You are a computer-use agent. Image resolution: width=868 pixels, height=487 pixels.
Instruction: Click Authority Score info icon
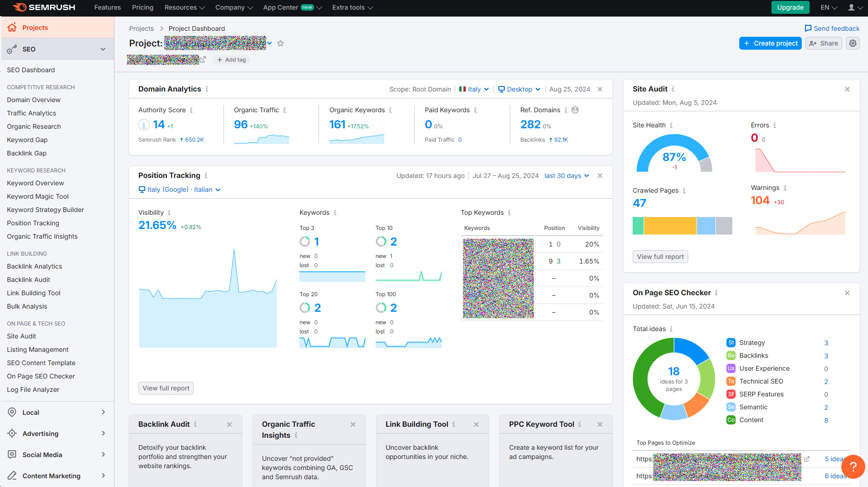click(191, 110)
